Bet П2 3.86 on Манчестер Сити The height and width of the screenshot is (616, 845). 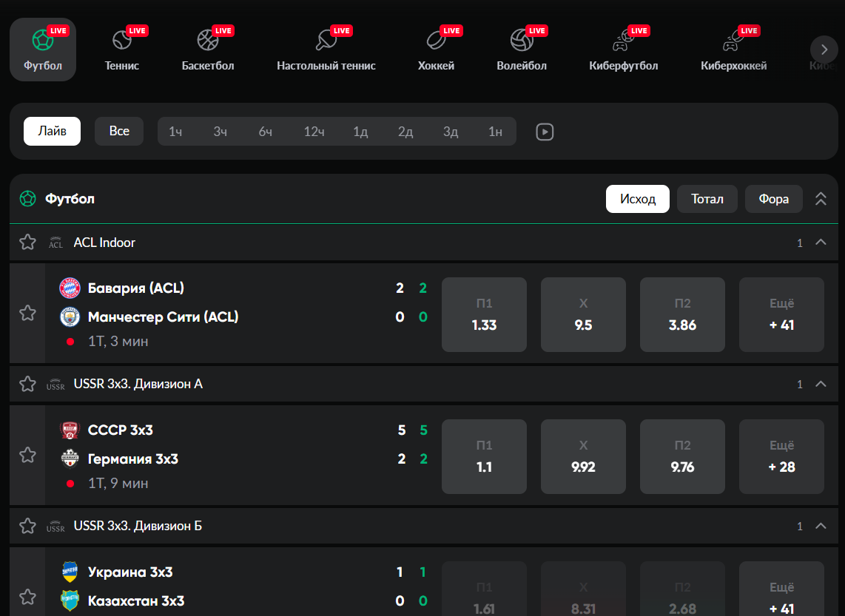tap(682, 314)
